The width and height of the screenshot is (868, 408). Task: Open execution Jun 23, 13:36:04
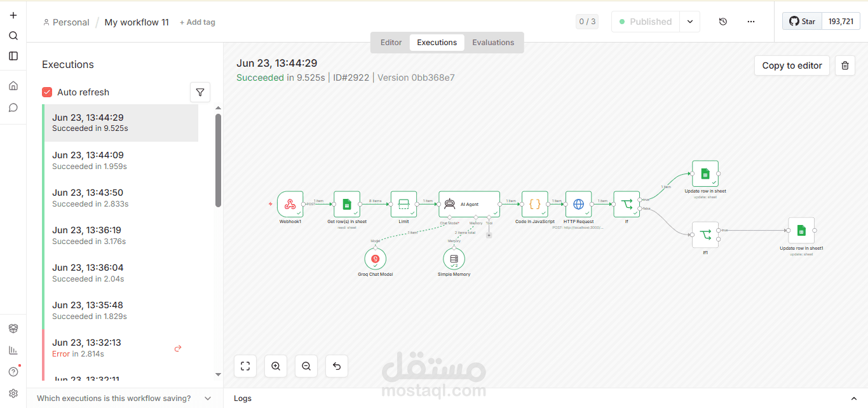(x=120, y=273)
